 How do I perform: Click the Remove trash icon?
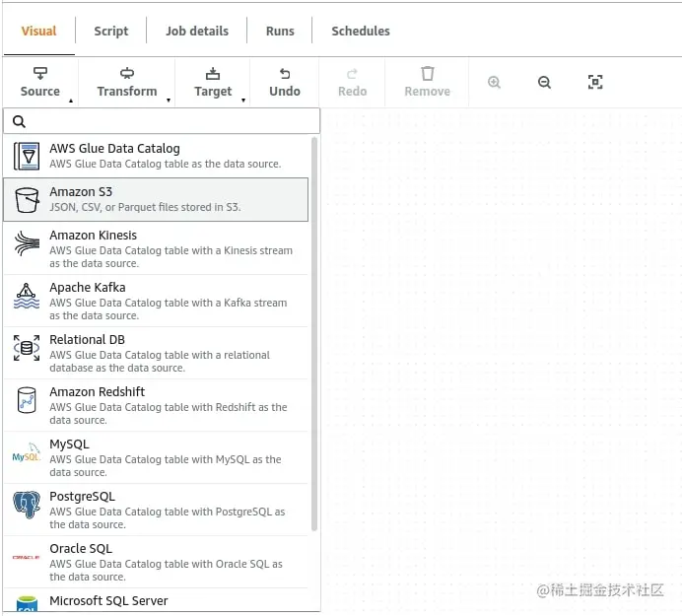coord(428,73)
